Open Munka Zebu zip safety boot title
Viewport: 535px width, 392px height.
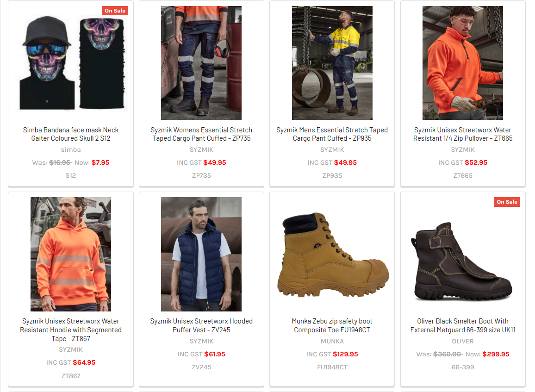coord(332,325)
